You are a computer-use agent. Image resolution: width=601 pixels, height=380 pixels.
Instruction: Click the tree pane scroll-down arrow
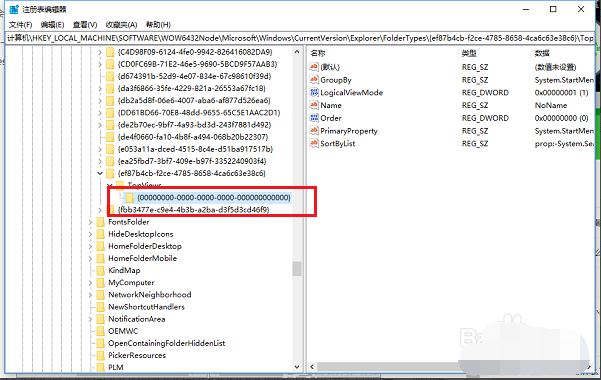pyautogui.click(x=297, y=367)
